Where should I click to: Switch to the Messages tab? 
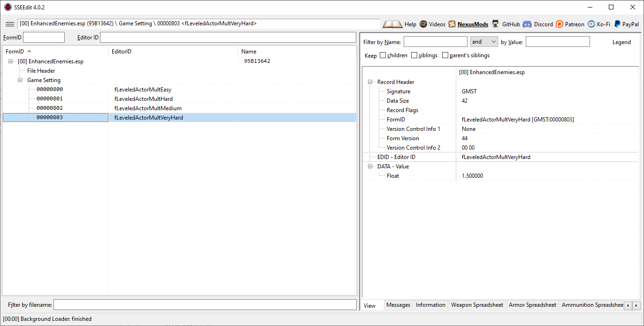tap(398, 305)
